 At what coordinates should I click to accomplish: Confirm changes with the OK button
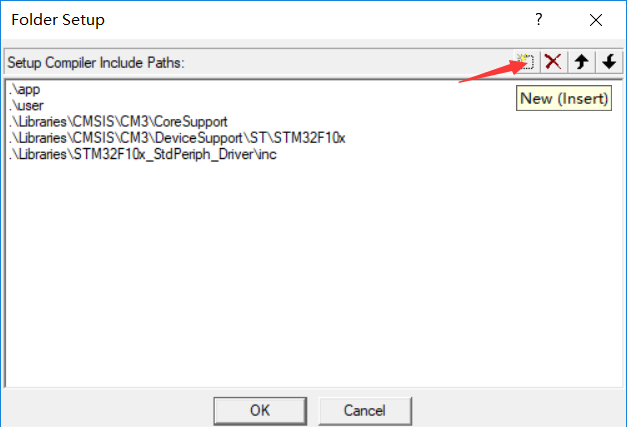pyautogui.click(x=260, y=411)
